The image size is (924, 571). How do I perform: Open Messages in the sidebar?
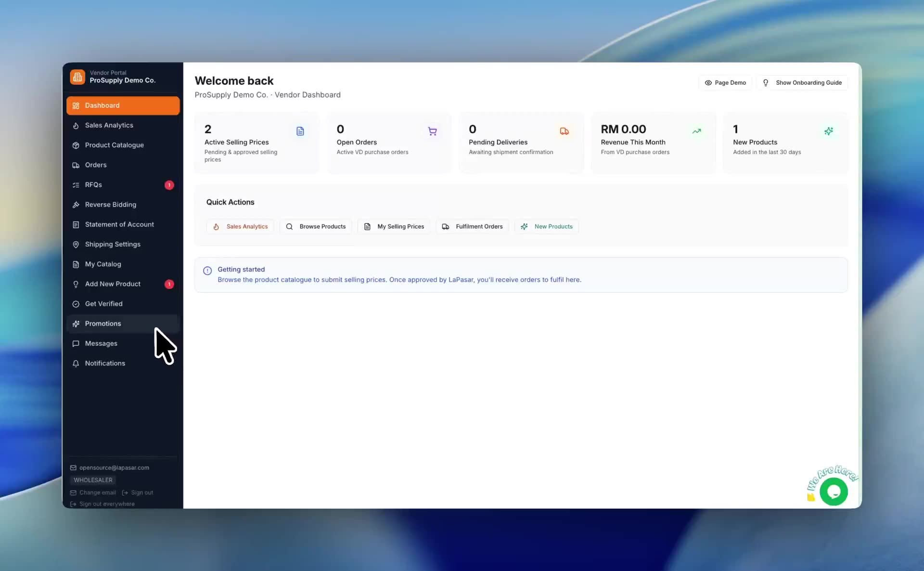tap(123, 344)
